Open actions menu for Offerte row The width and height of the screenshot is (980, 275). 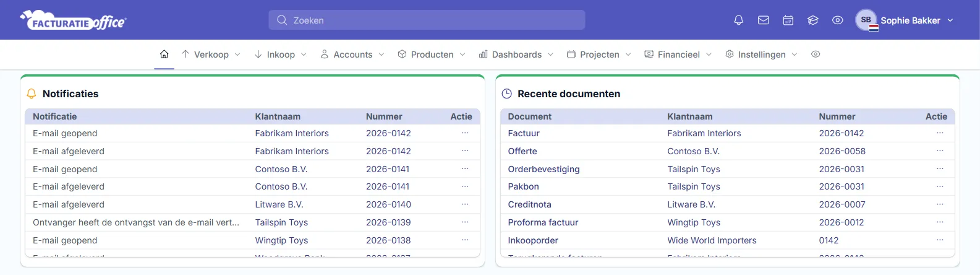point(940,151)
